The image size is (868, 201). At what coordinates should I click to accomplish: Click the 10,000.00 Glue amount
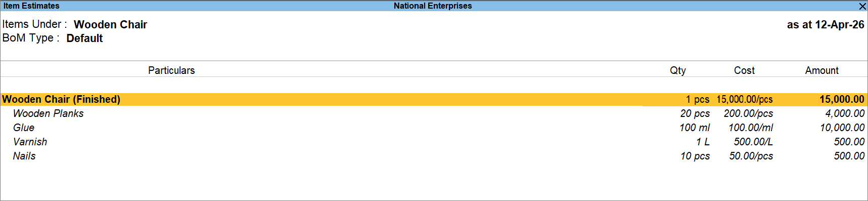click(842, 128)
